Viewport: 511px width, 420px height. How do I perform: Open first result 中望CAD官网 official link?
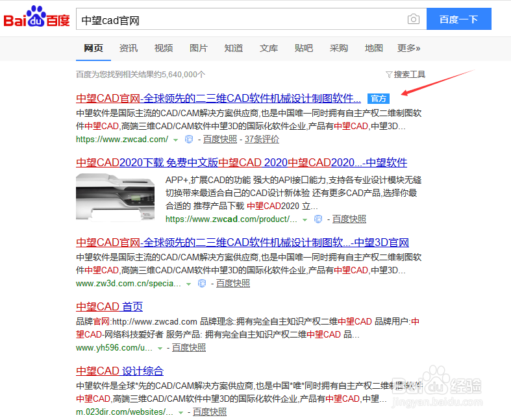218,98
